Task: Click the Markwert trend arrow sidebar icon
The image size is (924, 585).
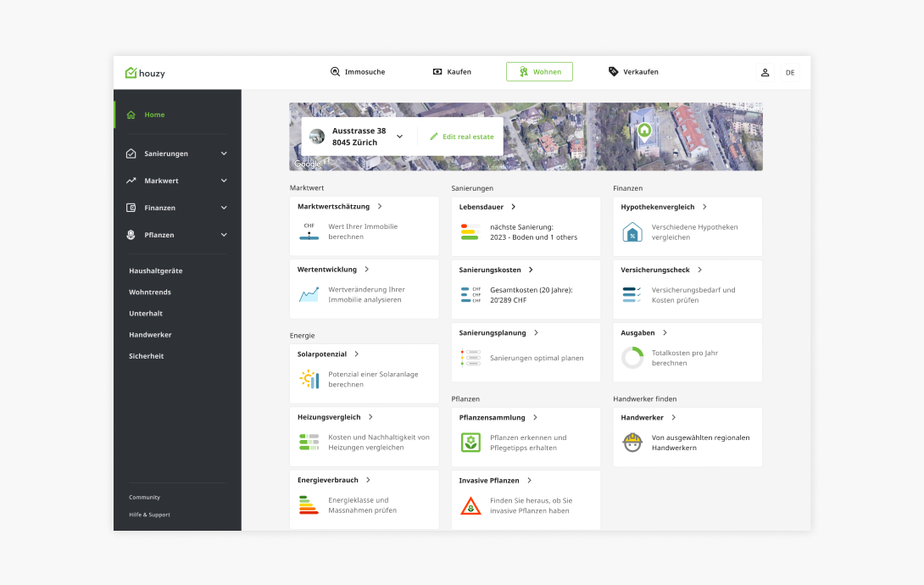Action: click(131, 181)
